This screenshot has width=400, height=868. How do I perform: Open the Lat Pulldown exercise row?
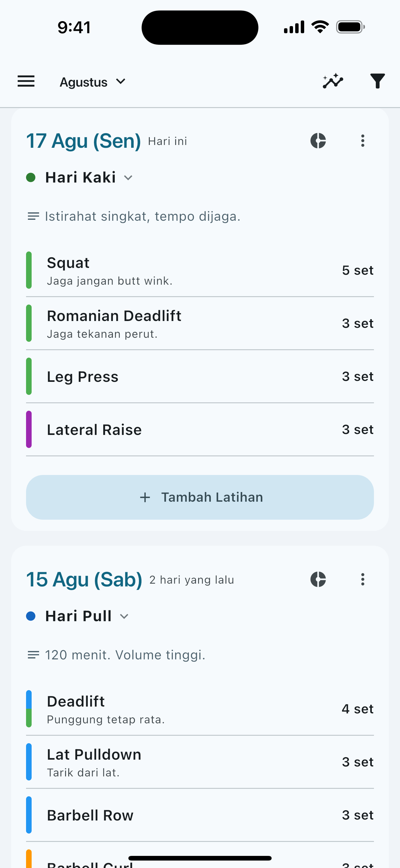click(200, 762)
